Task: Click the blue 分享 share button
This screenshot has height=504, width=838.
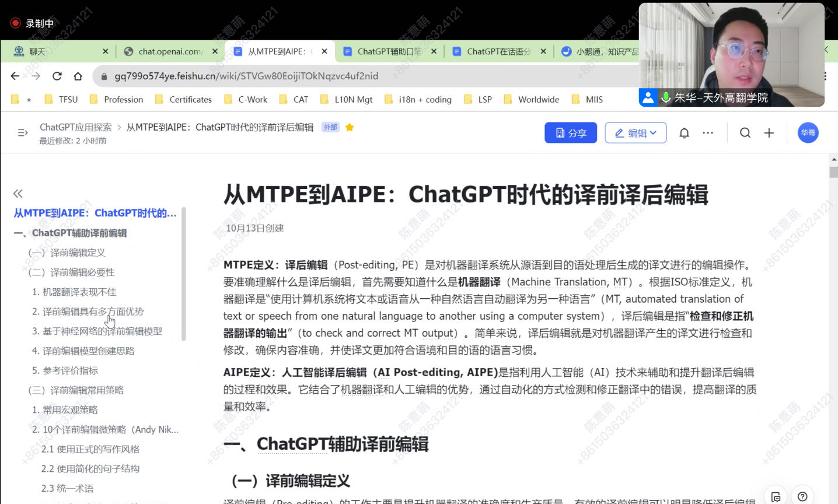Action: [x=570, y=133]
